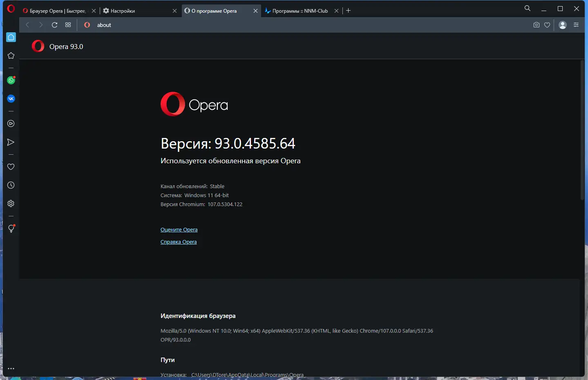Open Settings gear in the sidebar
The image size is (588, 380).
[x=11, y=204]
